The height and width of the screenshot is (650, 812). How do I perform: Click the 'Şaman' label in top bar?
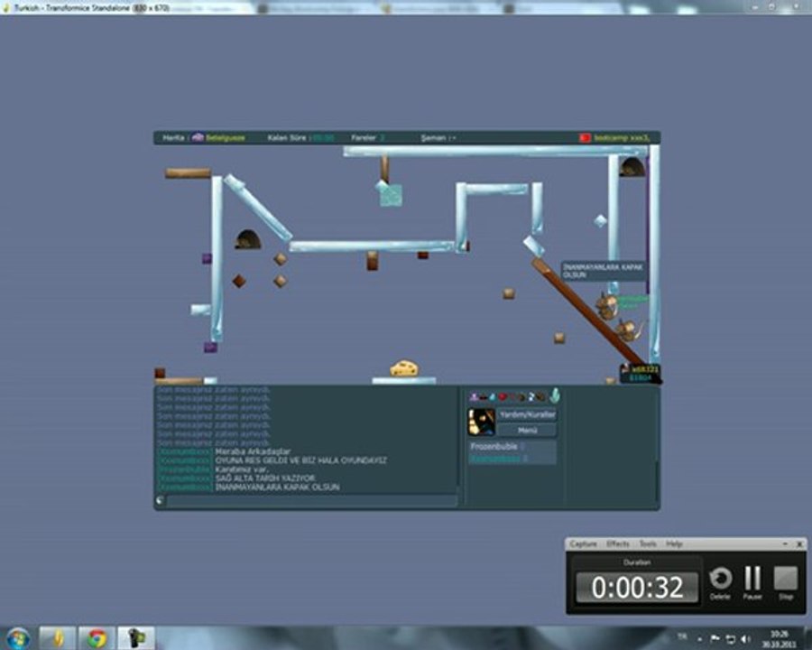(x=438, y=138)
